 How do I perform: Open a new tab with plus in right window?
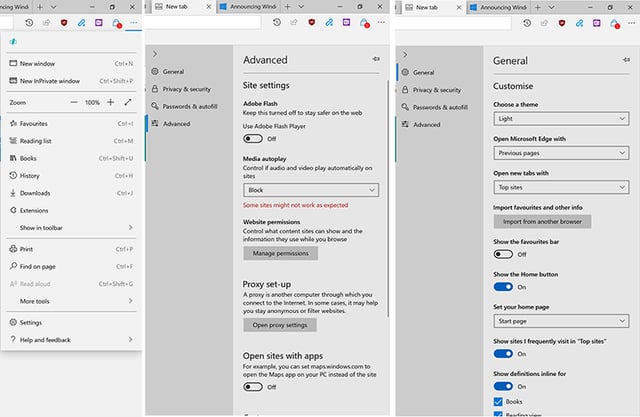538,8
